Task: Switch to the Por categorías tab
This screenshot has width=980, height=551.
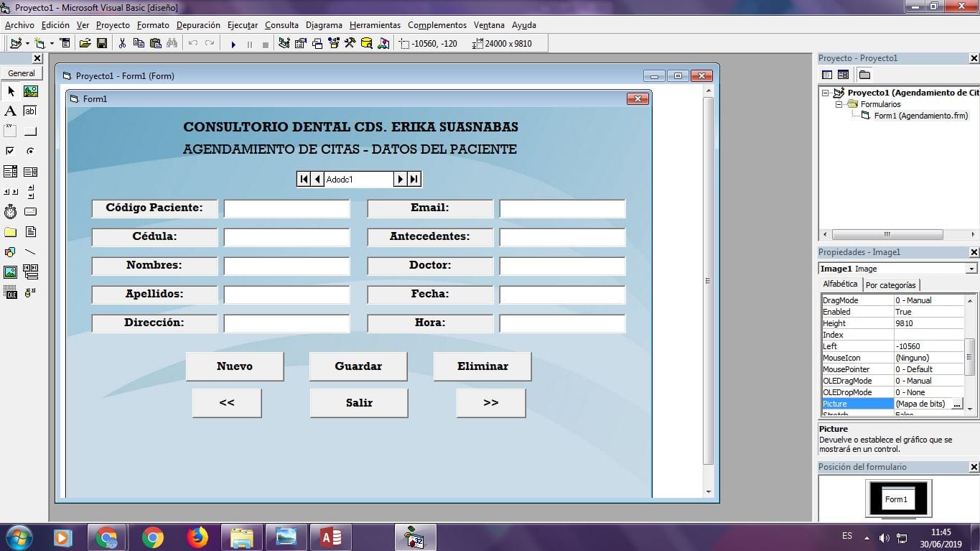Action: pyautogui.click(x=890, y=285)
